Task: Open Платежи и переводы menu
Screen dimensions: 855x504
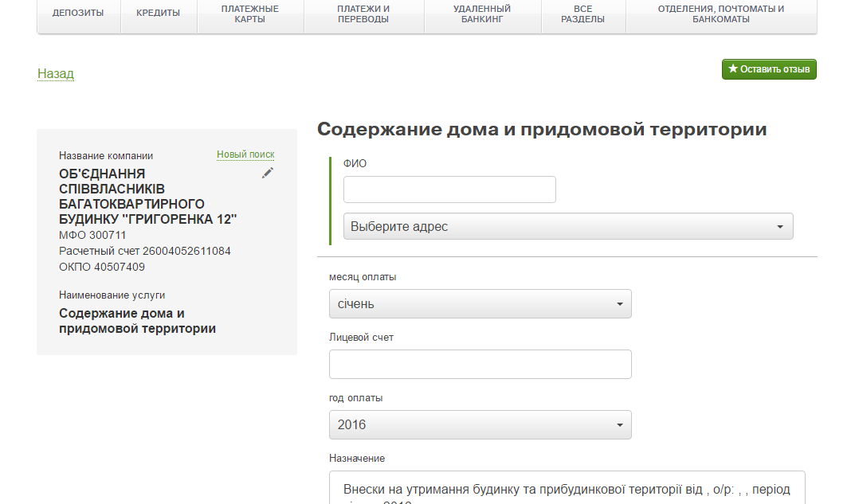Action: (x=363, y=14)
